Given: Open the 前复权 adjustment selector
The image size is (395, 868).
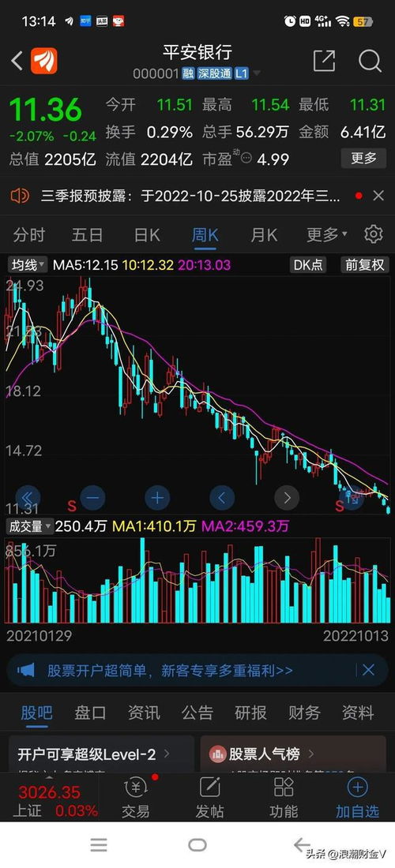Looking at the screenshot, I should tap(364, 264).
